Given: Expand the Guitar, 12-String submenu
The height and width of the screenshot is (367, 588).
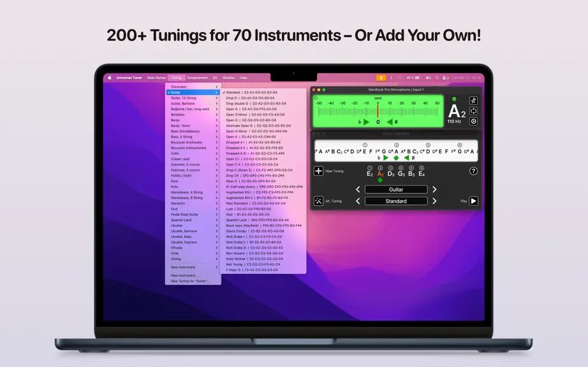Looking at the screenshot, I should coord(193,98).
